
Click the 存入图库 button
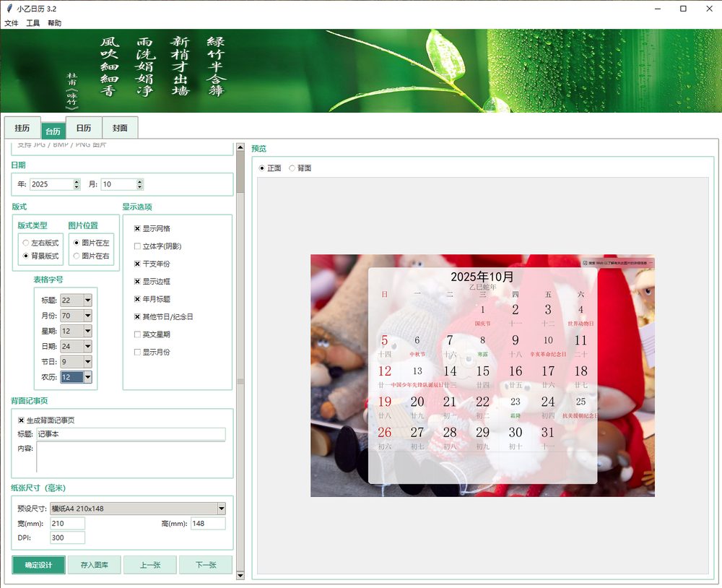click(95, 565)
